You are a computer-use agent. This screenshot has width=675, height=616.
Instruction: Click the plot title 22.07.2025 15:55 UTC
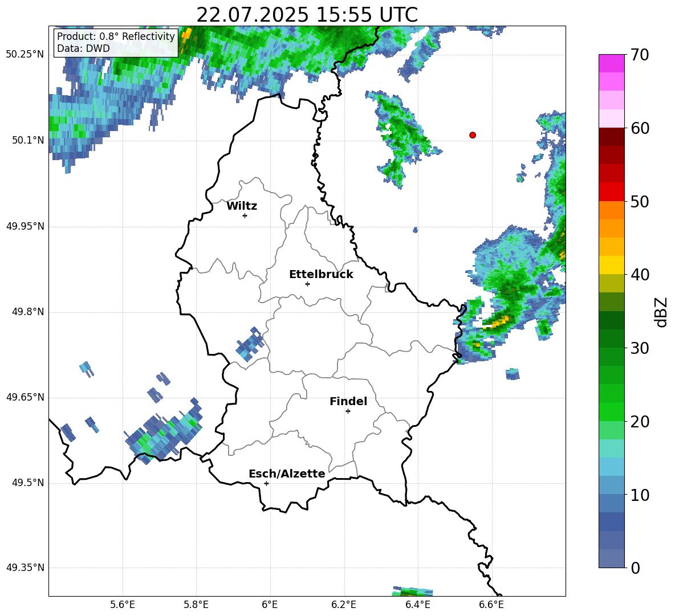(x=307, y=15)
